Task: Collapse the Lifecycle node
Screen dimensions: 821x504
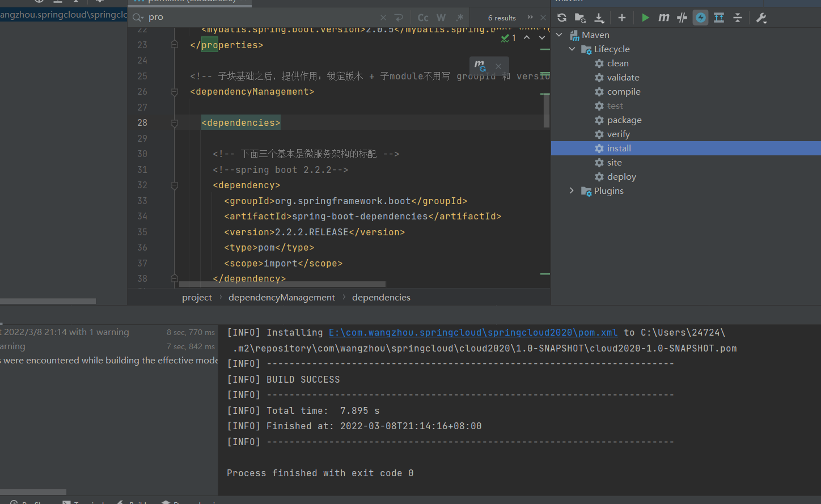Action: coord(572,49)
